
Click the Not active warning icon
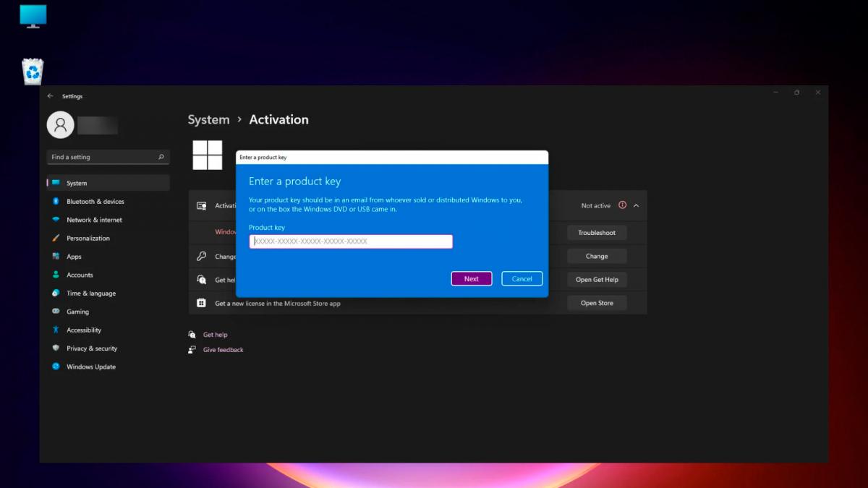622,205
